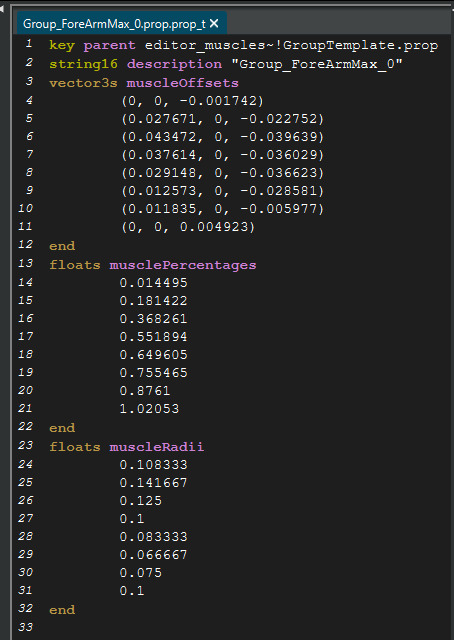Click the 0.1 value on line 27
This screenshot has width=454, height=640.
[x=132, y=518]
